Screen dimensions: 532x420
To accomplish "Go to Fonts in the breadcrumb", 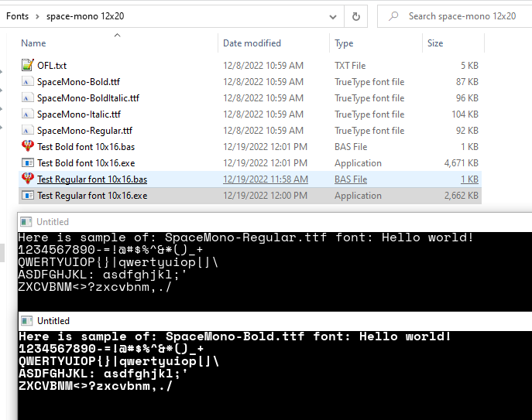I will click(x=17, y=16).
